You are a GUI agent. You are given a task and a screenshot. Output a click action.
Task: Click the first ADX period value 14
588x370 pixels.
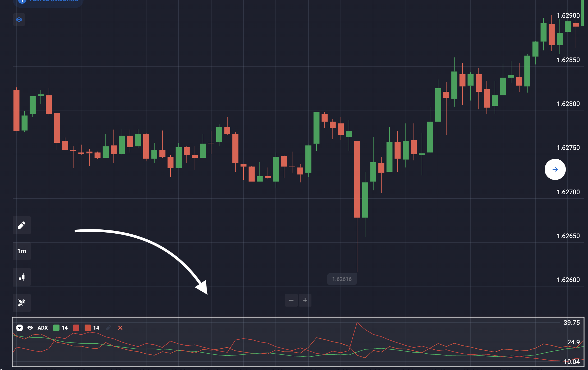pyautogui.click(x=65, y=328)
